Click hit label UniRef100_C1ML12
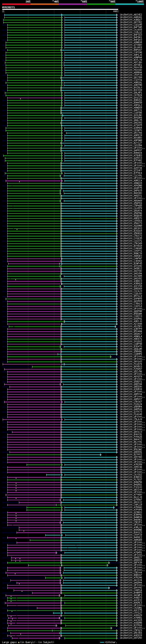The image size is (146, 644). 131,32
